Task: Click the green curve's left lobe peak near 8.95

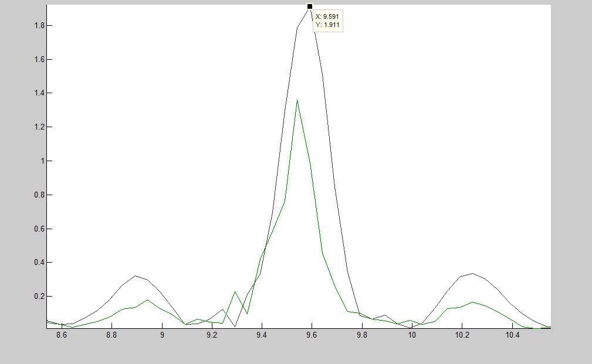Action: 148,300
